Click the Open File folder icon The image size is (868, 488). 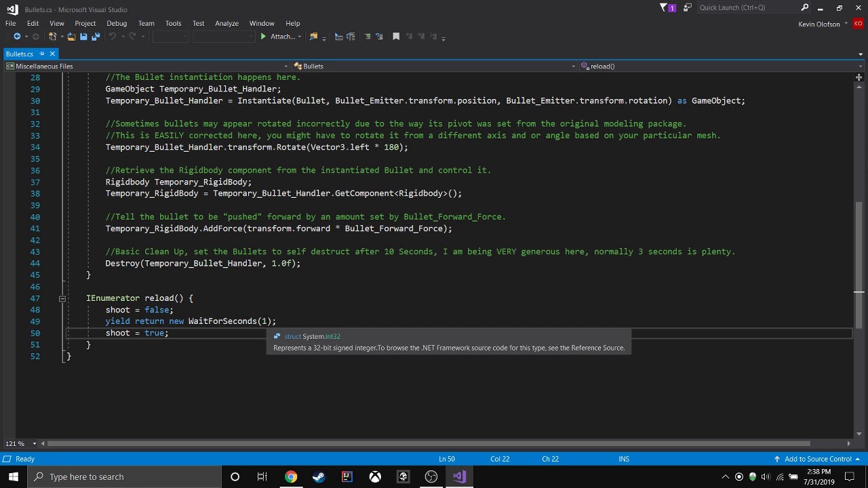(x=71, y=37)
